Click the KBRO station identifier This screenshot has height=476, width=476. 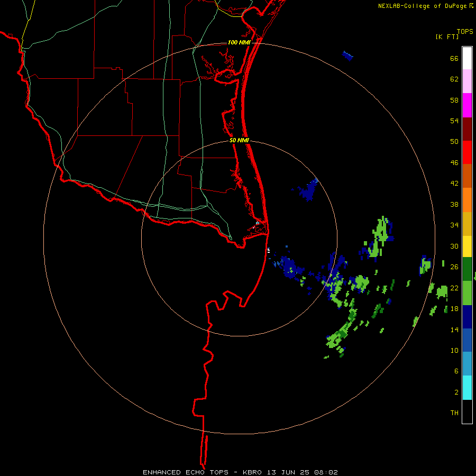point(252,472)
